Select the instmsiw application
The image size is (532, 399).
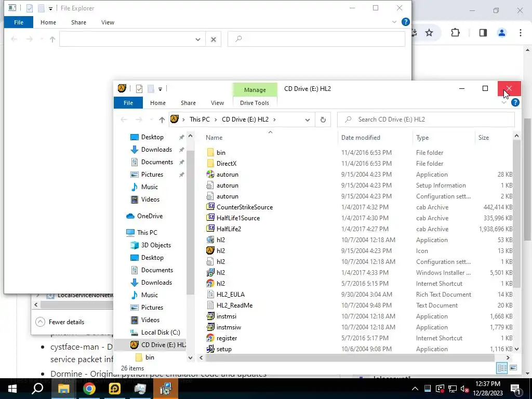coord(229,327)
